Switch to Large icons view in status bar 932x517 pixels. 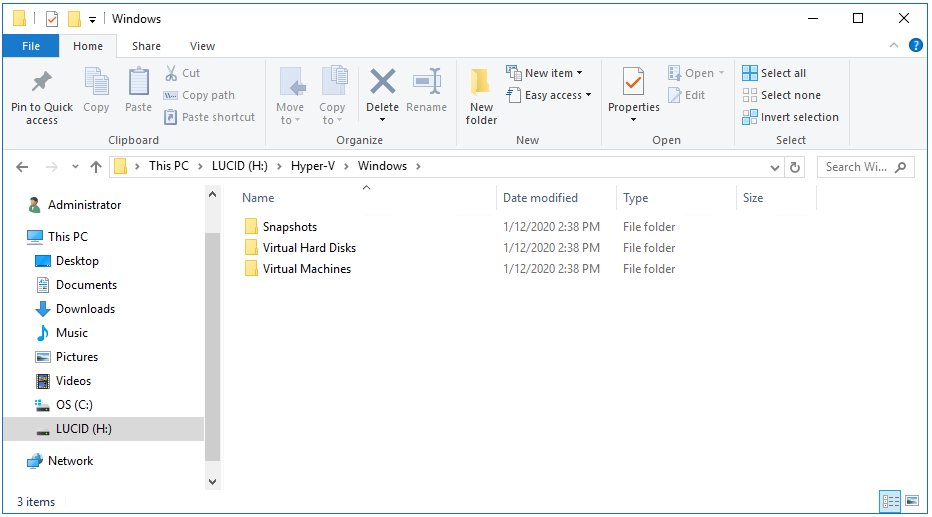(x=912, y=501)
